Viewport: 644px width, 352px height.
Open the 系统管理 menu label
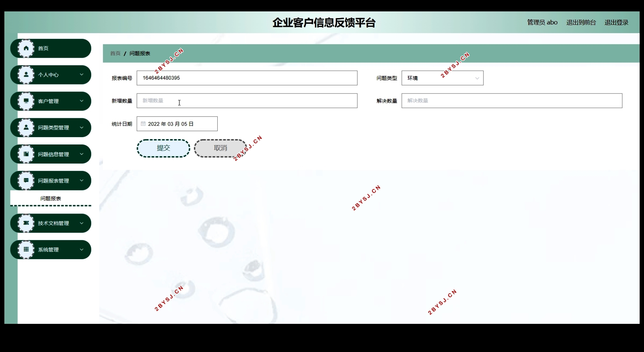pos(48,250)
